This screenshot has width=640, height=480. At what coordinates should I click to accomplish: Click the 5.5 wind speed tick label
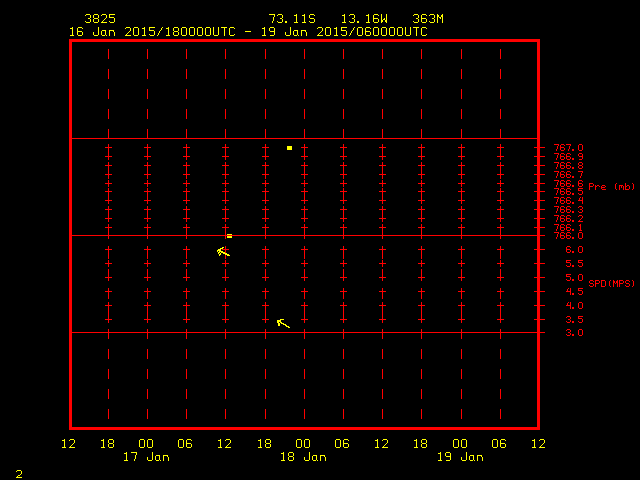click(x=574, y=264)
